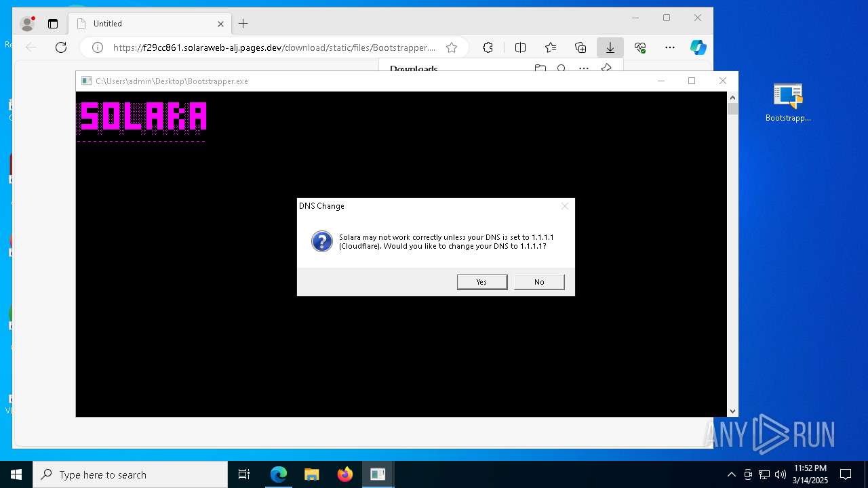Toggle Edge split screen icon

click(520, 47)
